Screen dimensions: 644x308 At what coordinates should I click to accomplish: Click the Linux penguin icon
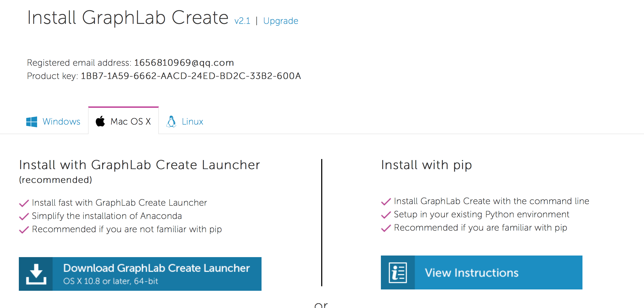point(171,121)
